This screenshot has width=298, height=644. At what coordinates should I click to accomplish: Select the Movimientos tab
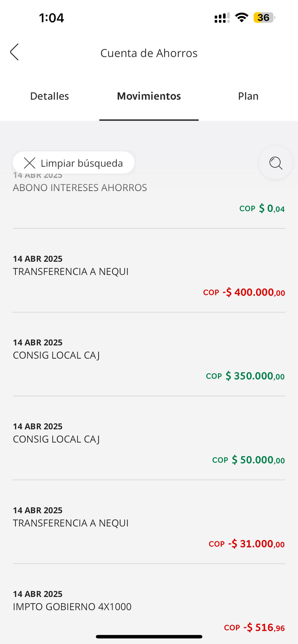pos(149,96)
